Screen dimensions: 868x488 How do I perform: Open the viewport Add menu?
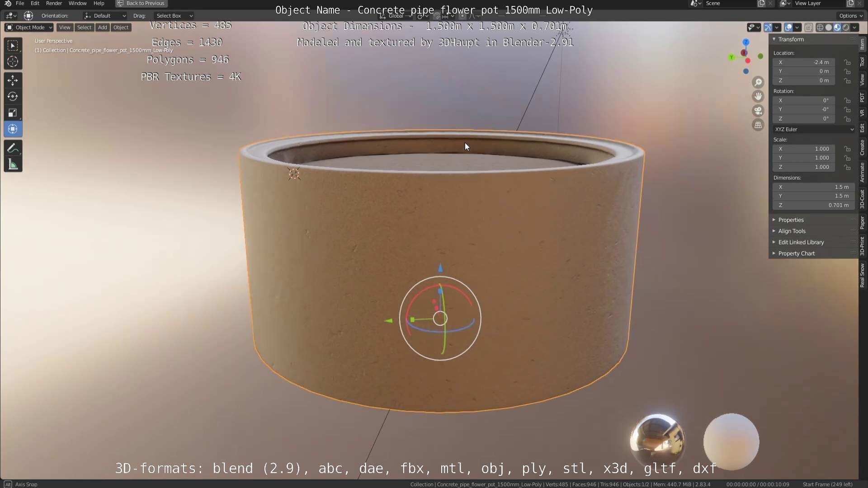pos(103,28)
